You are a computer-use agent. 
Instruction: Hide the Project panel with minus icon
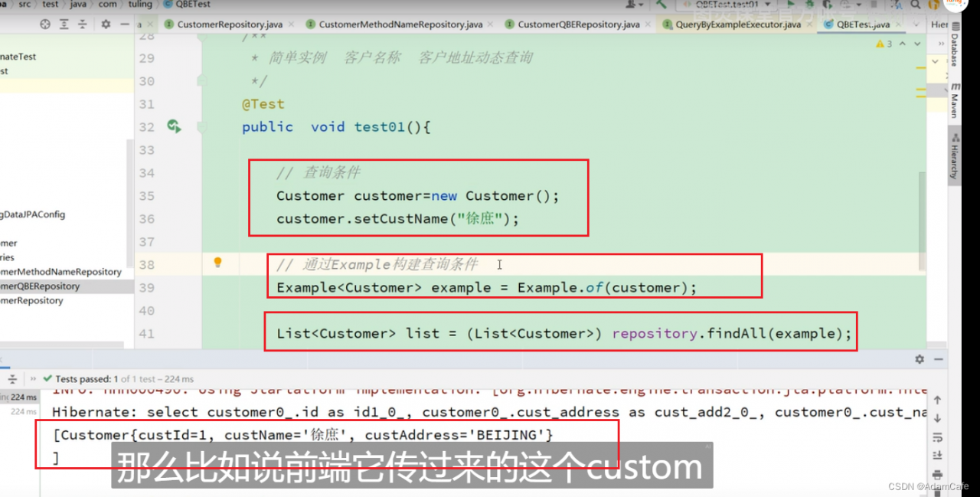click(125, 25)
